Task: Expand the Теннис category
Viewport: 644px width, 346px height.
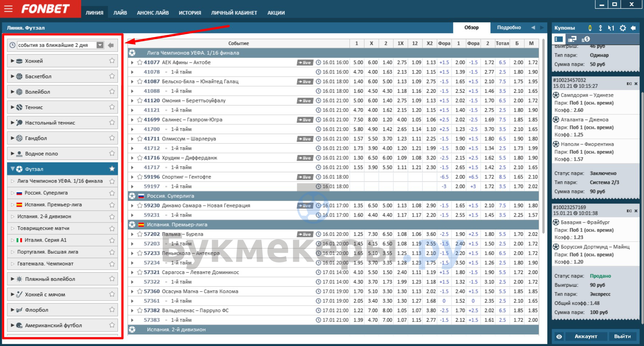Action: (x=12, y=107)
